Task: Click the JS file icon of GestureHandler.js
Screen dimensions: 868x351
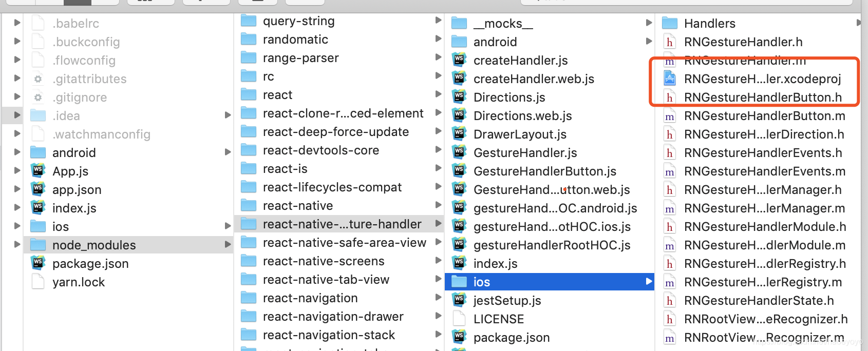Action: coord(459,152)
